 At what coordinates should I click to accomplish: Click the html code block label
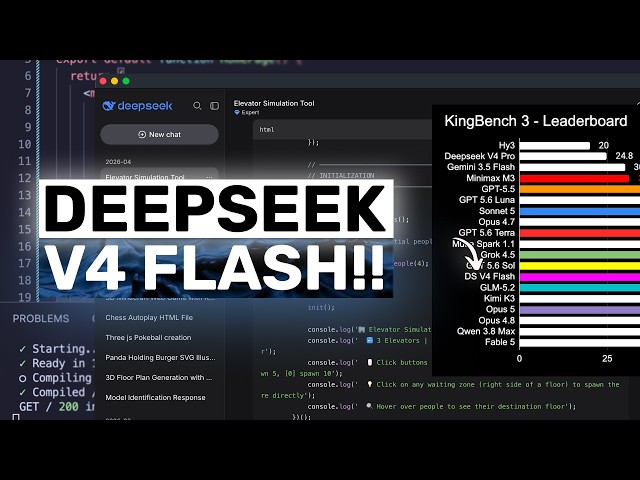tap(267, 130)
